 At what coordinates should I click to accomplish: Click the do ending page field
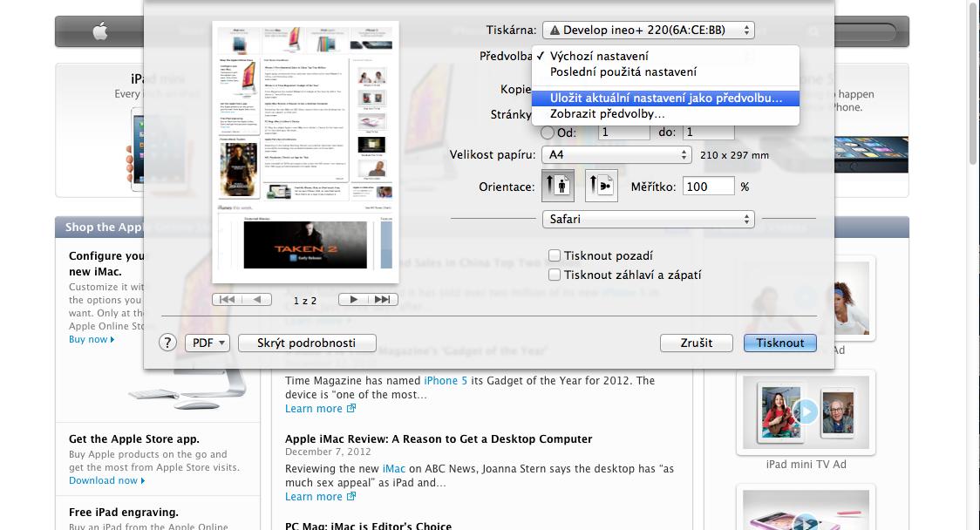point(708,132)
